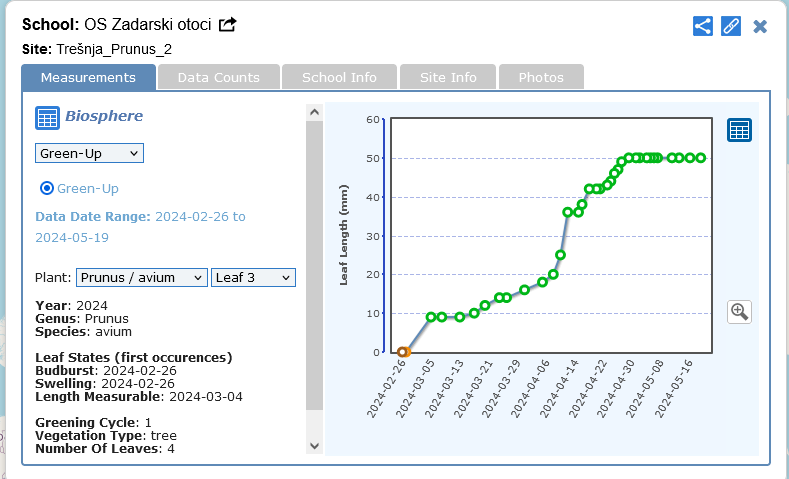Screen dimensions: 789x479
Task: Select the Green-Up radio button
Action: [x=46, y=188]
